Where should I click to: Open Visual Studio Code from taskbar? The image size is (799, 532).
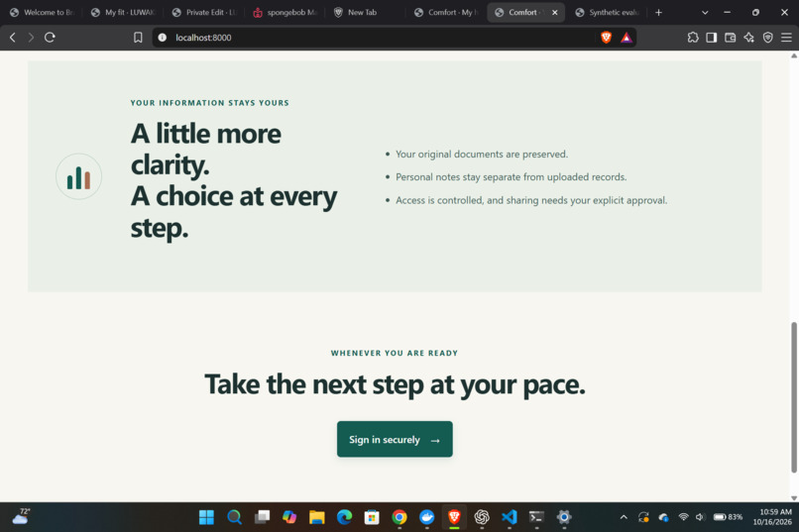pos(510,517)
